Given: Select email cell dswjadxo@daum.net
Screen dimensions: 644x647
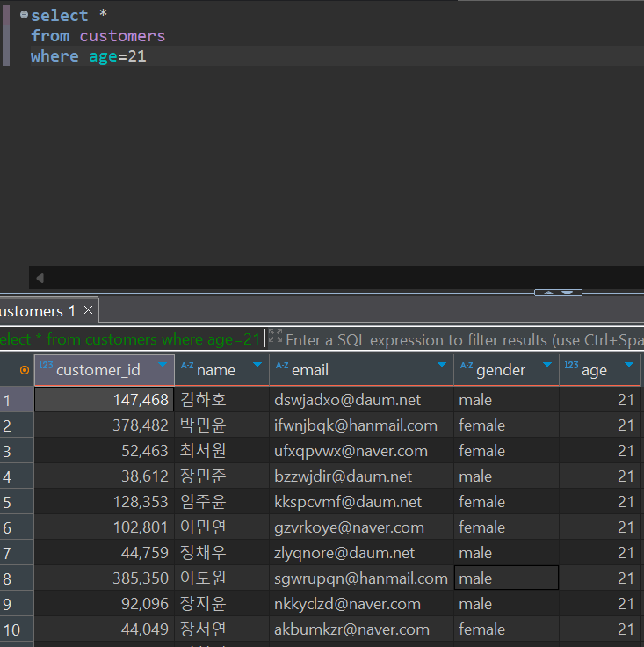Looking at the screenshot, I should [x=361, y=400].
